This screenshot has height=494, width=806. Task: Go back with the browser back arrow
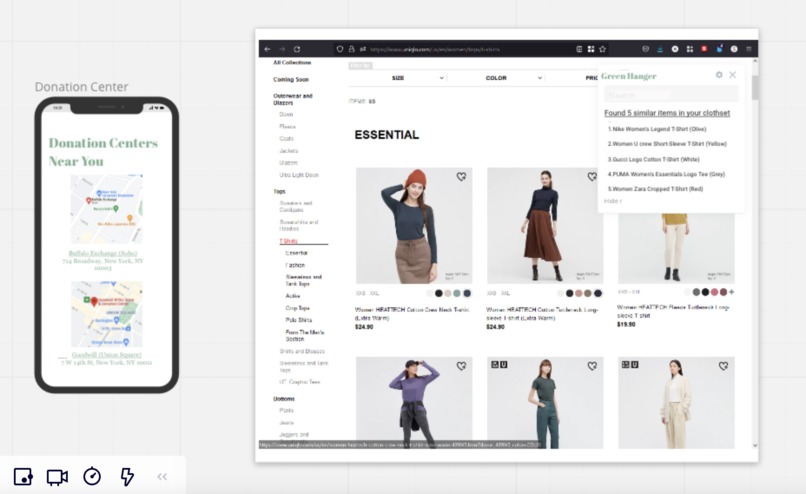coord(267,49)
